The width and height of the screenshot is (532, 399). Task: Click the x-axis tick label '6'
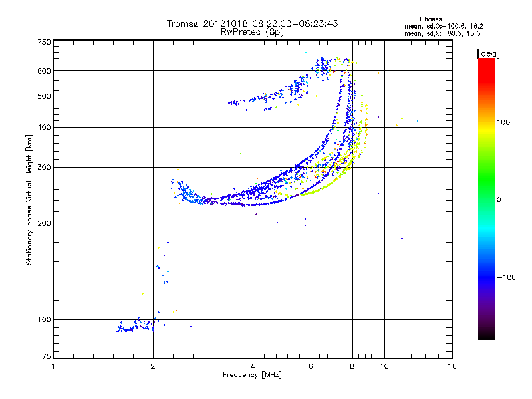click(x=311, y=366)
